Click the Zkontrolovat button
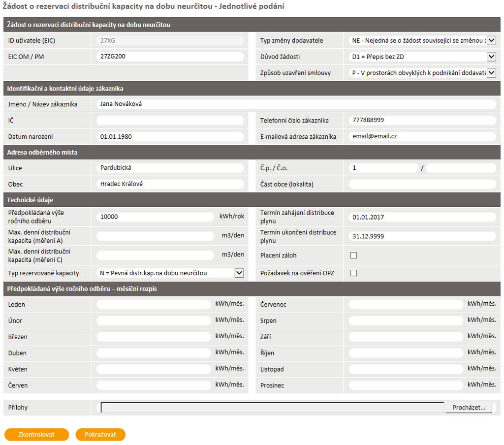This screenshot has height=445, width=504. click(x=36, y=434)
